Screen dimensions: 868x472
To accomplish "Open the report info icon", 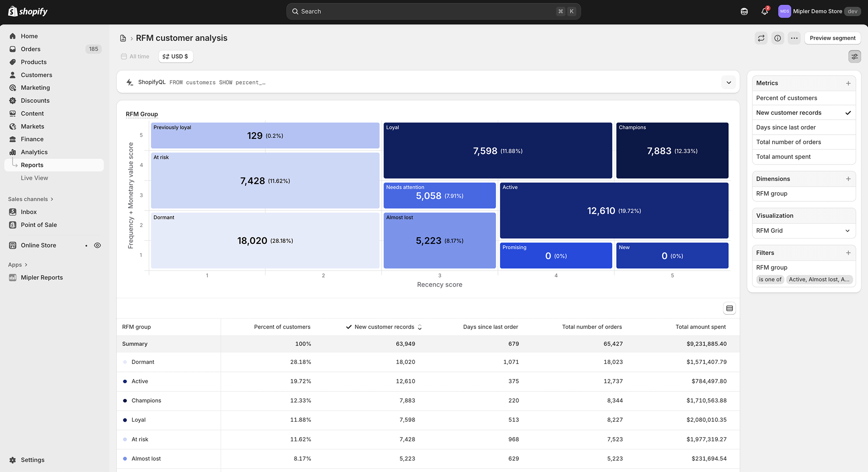I will [x=778, y=38].
